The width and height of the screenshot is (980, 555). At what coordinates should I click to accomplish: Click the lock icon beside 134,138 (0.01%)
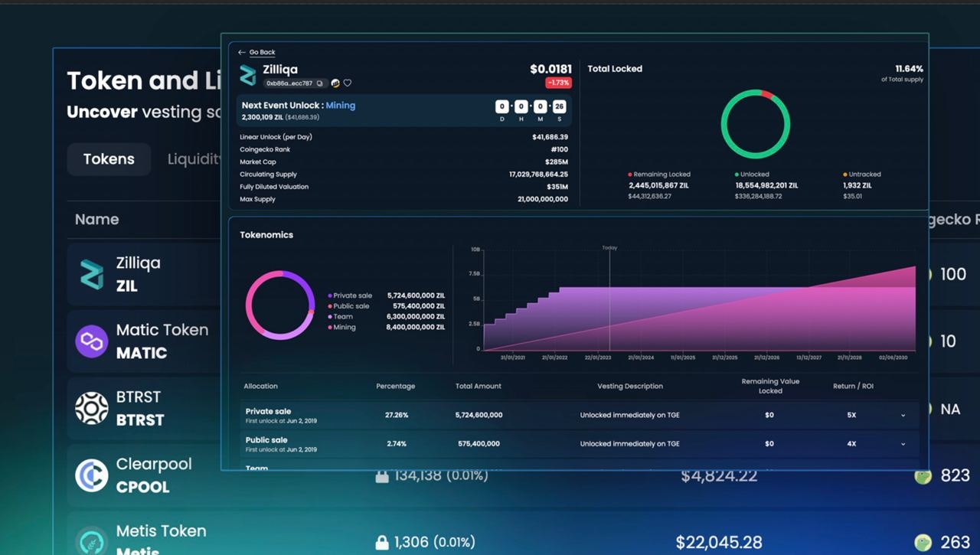(381, 476)
